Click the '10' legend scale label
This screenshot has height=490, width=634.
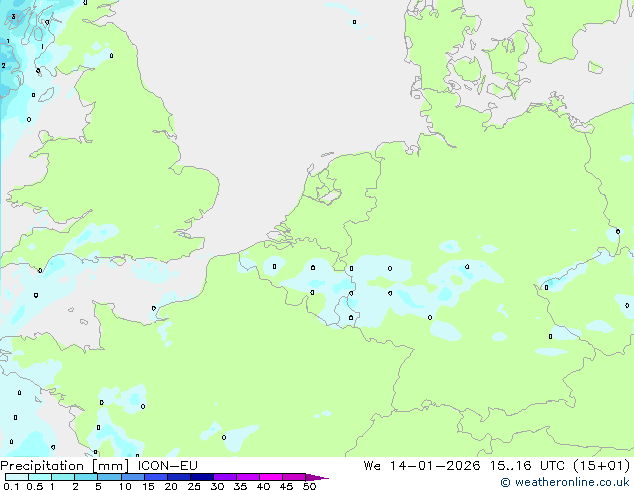[x=125, y=486]
